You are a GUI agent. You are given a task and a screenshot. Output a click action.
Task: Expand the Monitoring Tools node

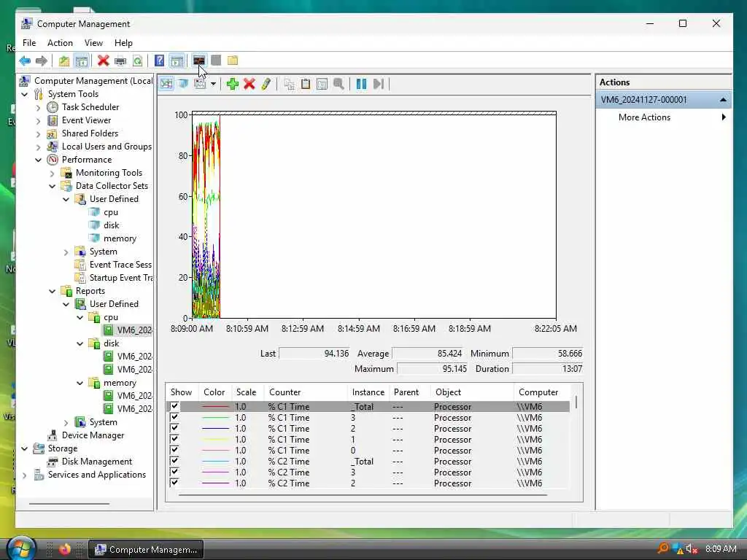52,174
